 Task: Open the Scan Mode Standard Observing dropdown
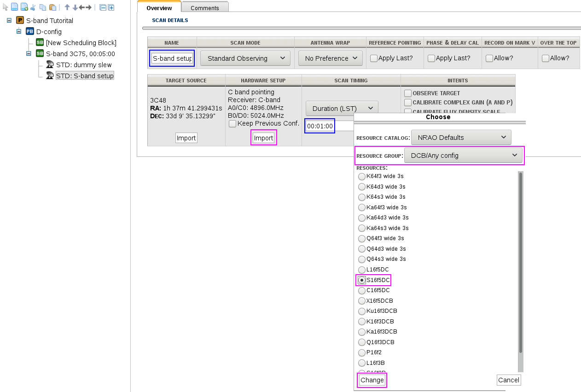pyautogui.click(x=245, y=58)
